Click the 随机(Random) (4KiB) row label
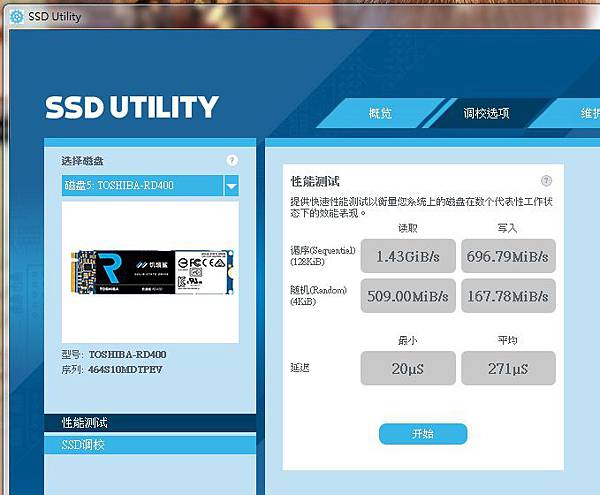Image resolution: width=600 pixels, height=495 pixels. tap(318, 296)
